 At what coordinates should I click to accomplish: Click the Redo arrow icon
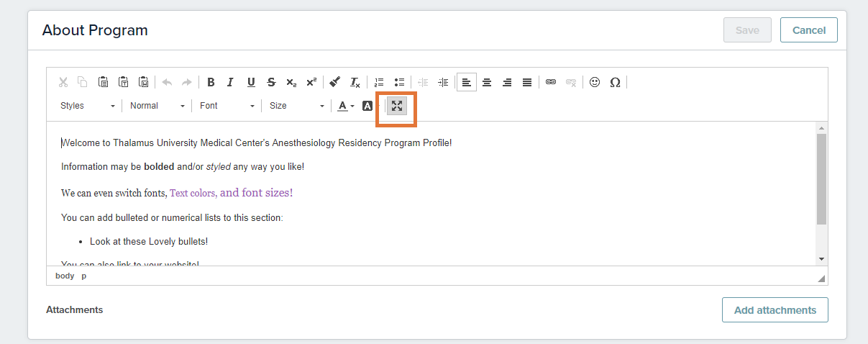(x=186, y=82)
